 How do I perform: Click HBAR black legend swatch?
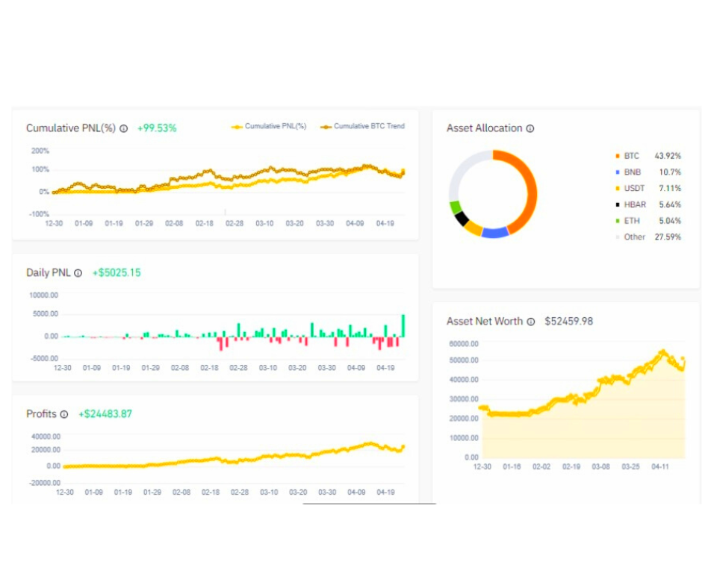(618, 204)
